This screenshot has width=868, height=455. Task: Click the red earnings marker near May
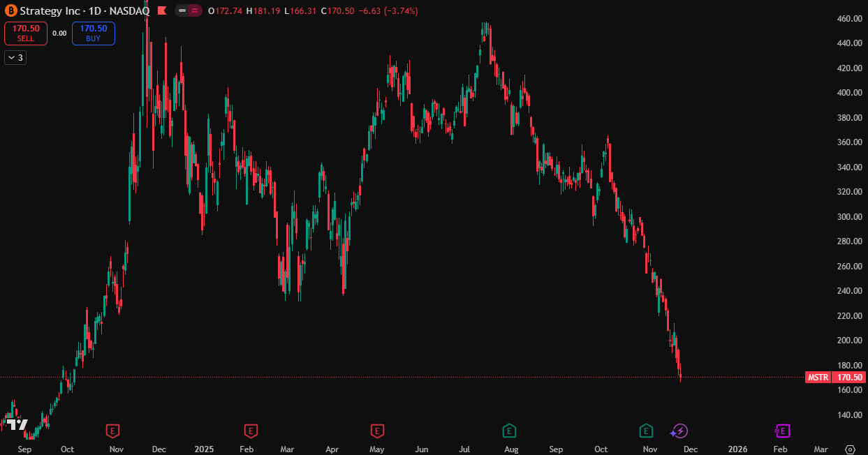(377, 431)
